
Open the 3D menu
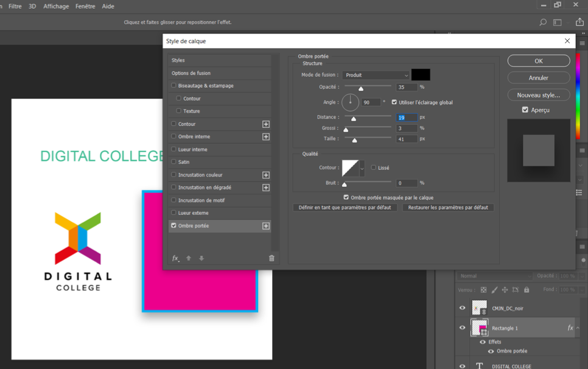tap(32, 6)
